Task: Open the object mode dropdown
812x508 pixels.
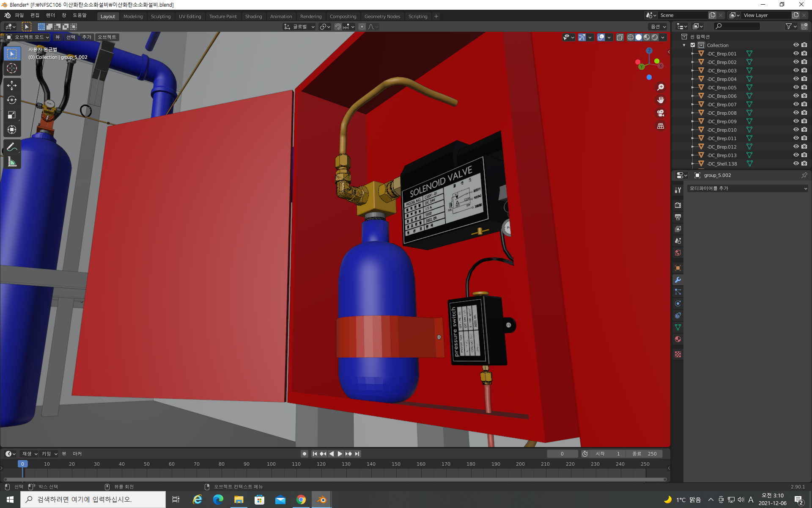Action: point(28,37)
